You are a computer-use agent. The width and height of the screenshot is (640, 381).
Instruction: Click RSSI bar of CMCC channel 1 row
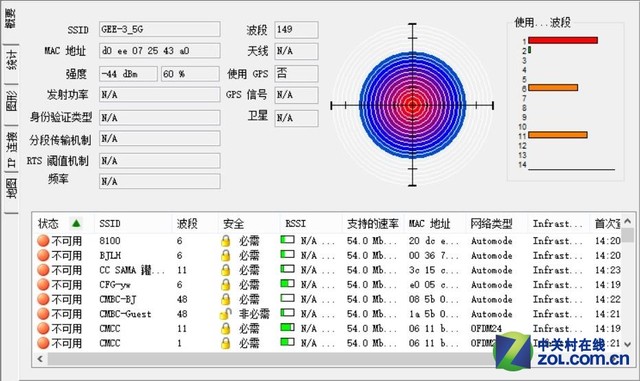point(287,341)
